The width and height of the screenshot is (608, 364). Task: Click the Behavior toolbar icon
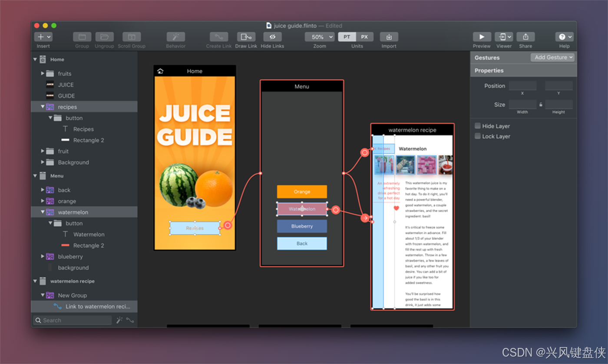tap(175, 37)
